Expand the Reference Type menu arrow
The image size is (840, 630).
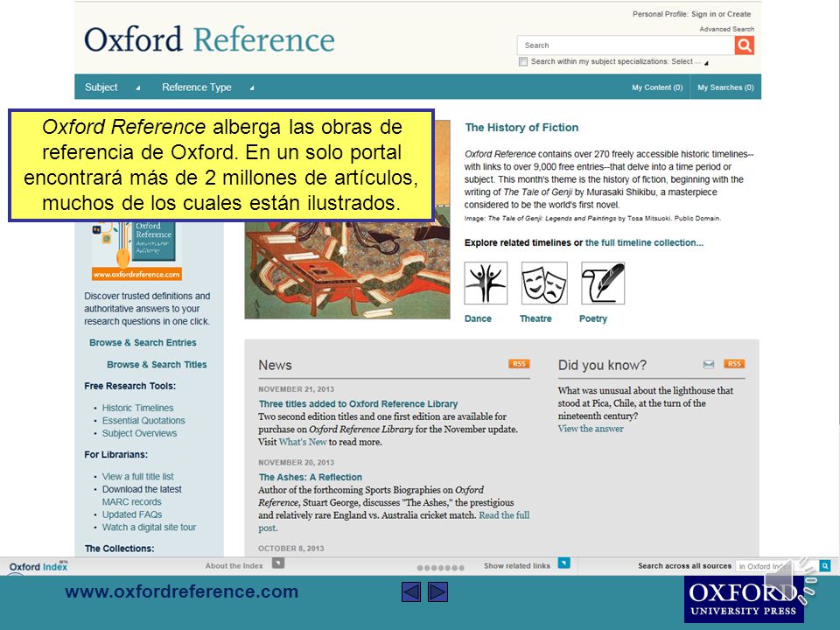coord(251,87)
